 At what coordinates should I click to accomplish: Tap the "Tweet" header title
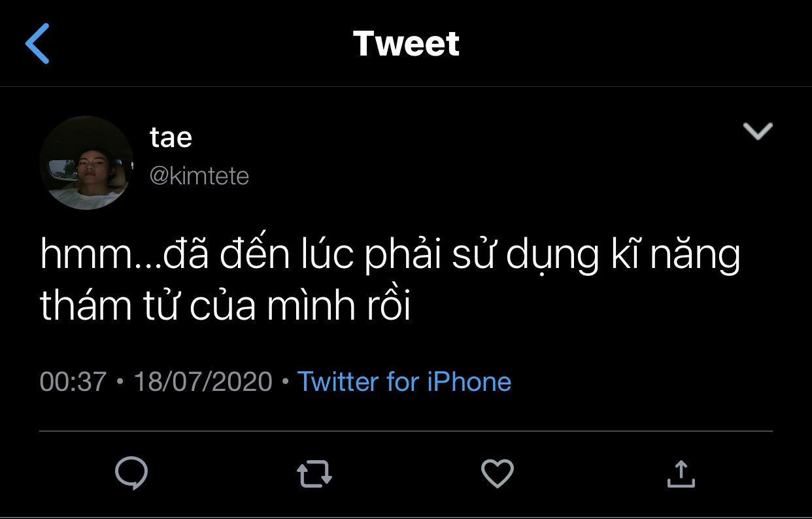(x=406, y=44)
